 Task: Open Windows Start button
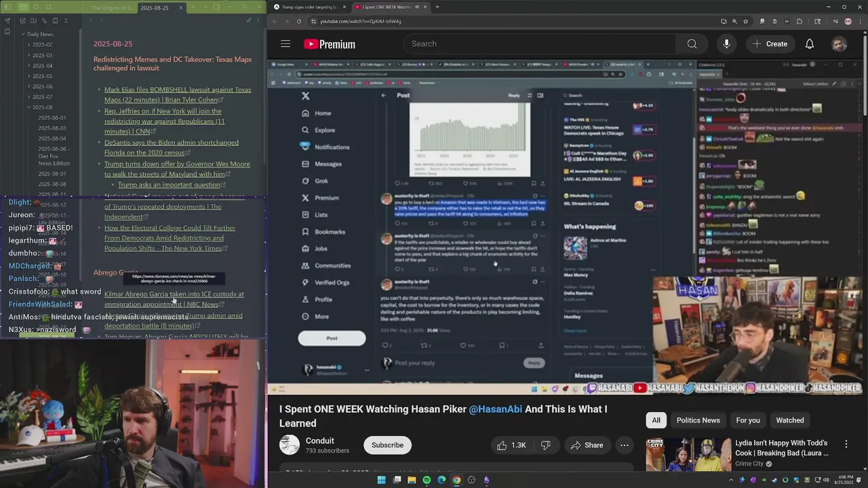[381, 480]
